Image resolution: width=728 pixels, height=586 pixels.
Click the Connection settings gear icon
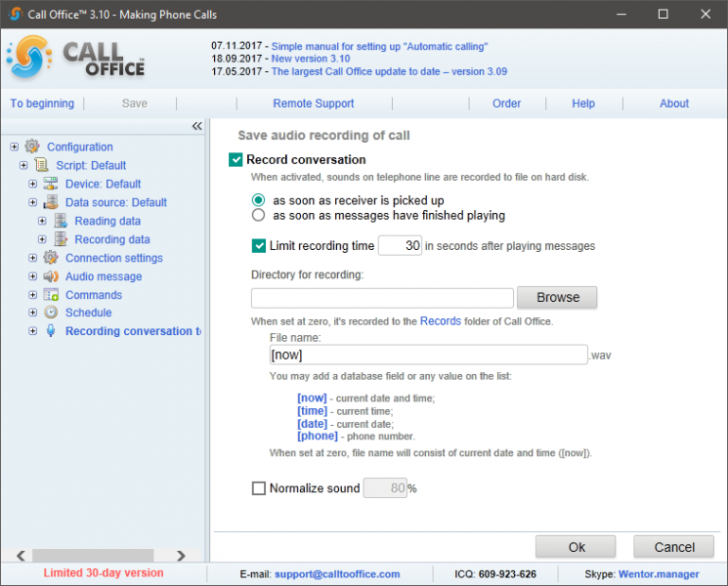[51, 258]
